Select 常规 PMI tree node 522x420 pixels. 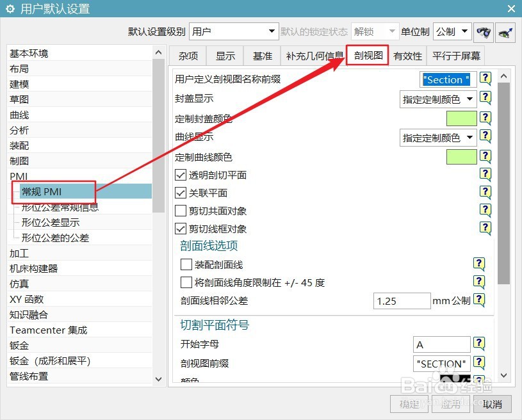pyautogui.click(x=86, y=191)
